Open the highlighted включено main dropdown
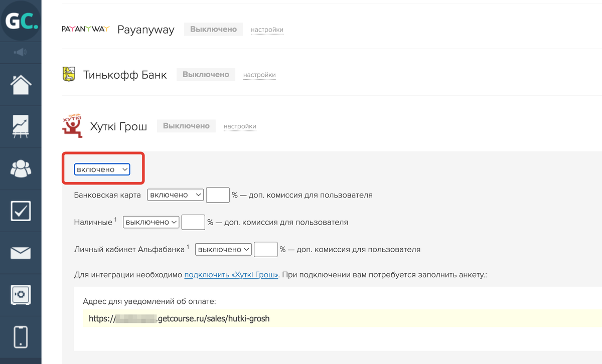Screen dimensions: 602x364 point(102,169)
